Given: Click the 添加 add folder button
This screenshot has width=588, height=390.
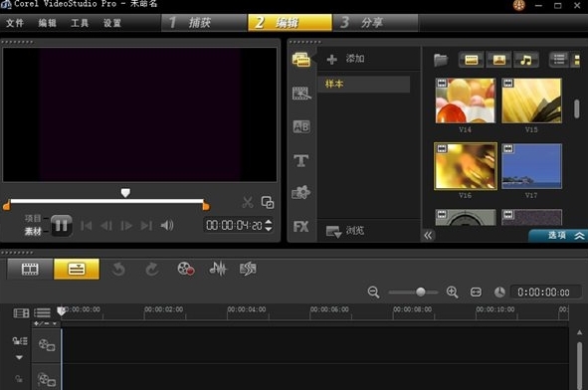Looking at the screenshot, I should click(x=345, y=59).
